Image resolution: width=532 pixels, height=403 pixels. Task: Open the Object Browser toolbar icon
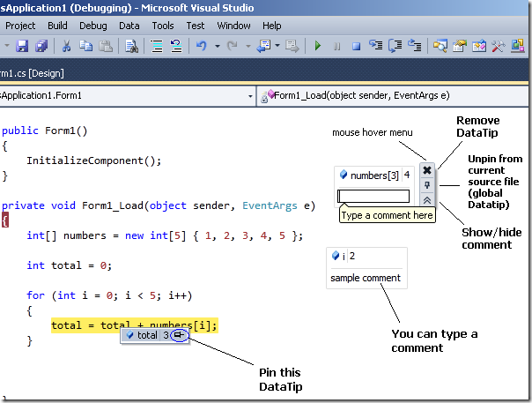(479, 46)
